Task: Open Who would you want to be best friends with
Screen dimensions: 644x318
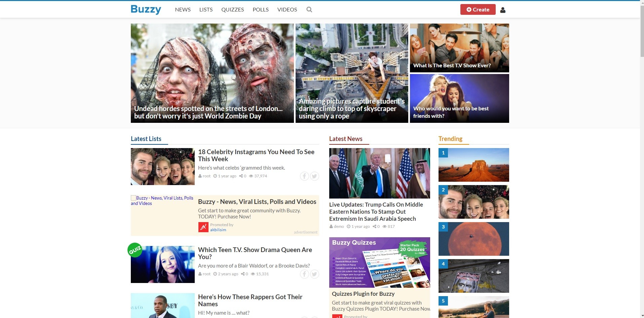Action: click(459, 98)
